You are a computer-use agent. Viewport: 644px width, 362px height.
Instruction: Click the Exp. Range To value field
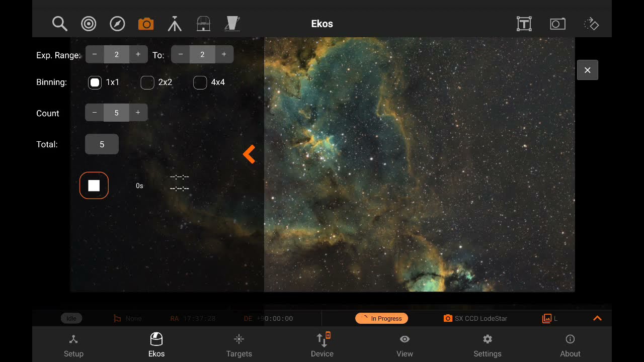click(x=202, y=54)
